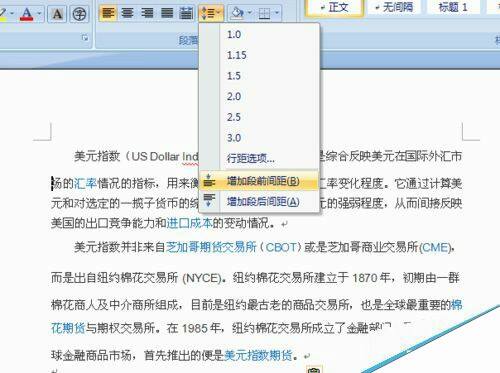This screenshot has width=500, height=373.
Task: Click the icon beside 增加段后间距
Action: click(209, 201)
